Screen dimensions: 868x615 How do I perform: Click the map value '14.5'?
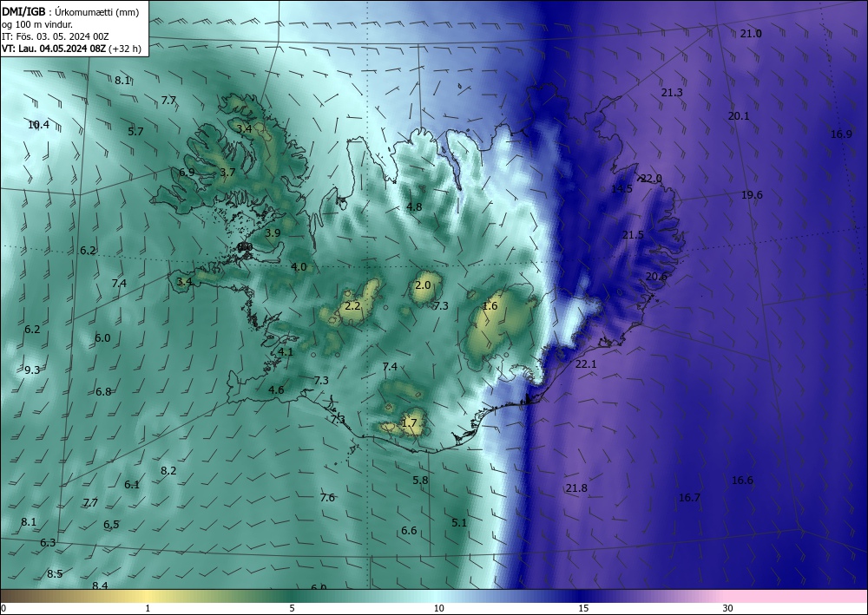point(621,189)
